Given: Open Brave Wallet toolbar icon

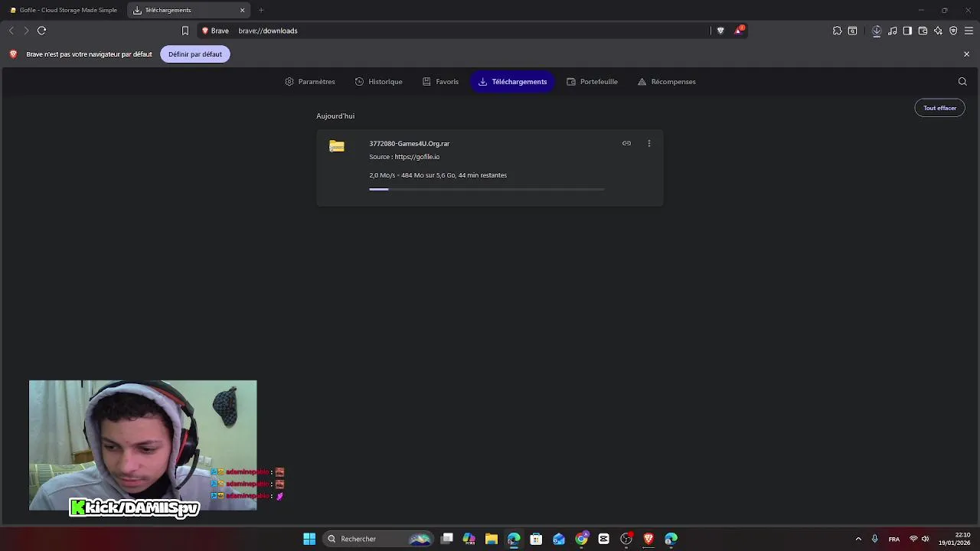Looking at the screenshot, I should pyautogui.click(x=923, y=31).
